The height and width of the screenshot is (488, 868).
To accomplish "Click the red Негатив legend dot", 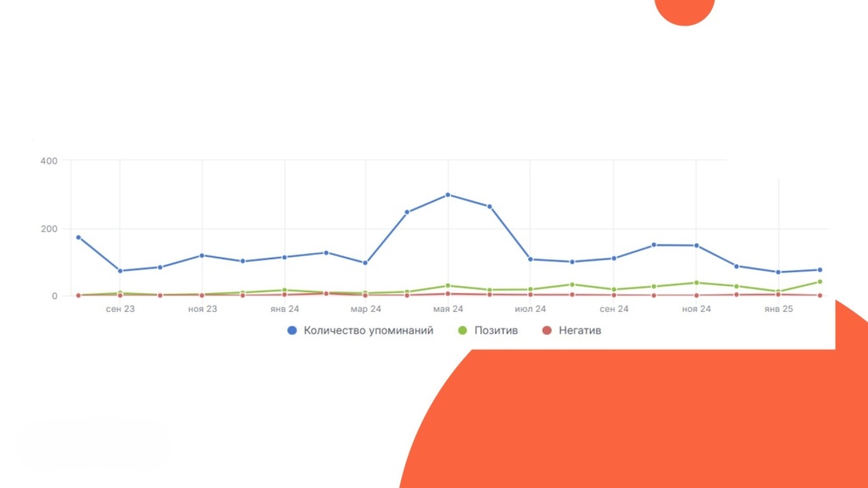I will click(x=547, y=330).
